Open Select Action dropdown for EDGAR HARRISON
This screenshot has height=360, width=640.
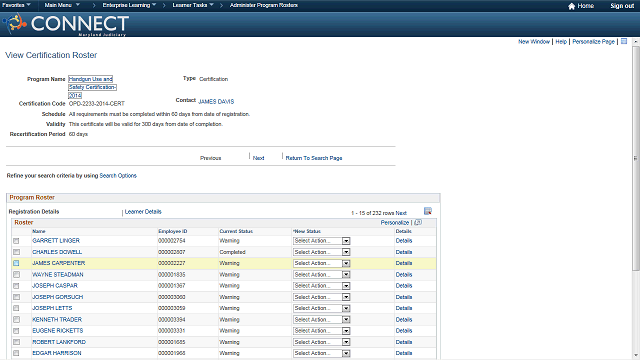(x=322, y=353)
